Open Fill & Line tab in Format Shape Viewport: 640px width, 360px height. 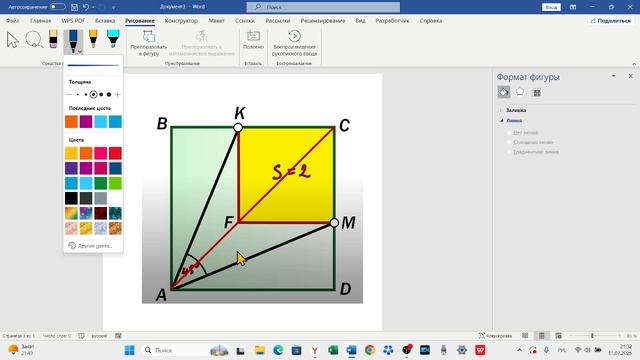(x=504, y=92)
